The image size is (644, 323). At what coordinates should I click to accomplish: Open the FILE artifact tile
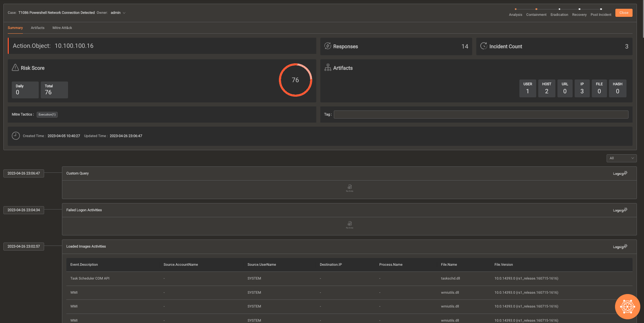pos(599,88)
